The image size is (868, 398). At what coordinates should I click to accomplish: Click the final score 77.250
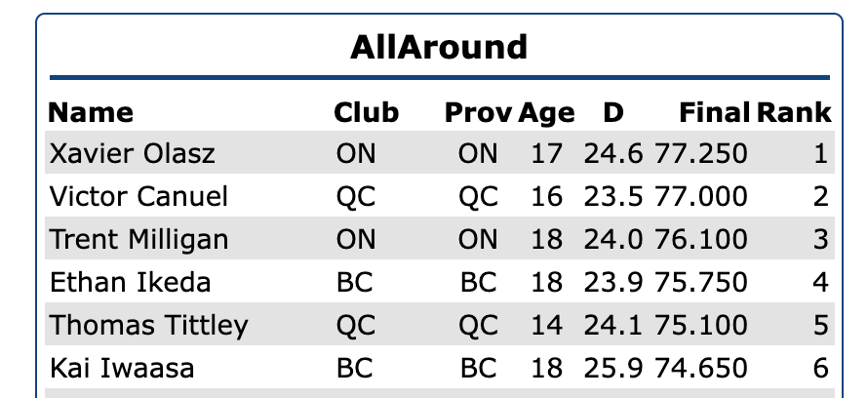pos(701,154)
